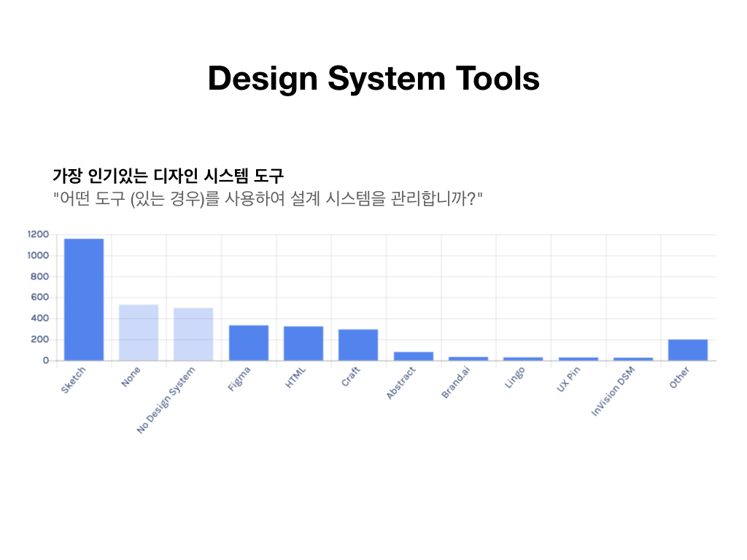Select the 600 y-axis value
The width and height of the screenshot is (747, 560).
tap(39, 297)
